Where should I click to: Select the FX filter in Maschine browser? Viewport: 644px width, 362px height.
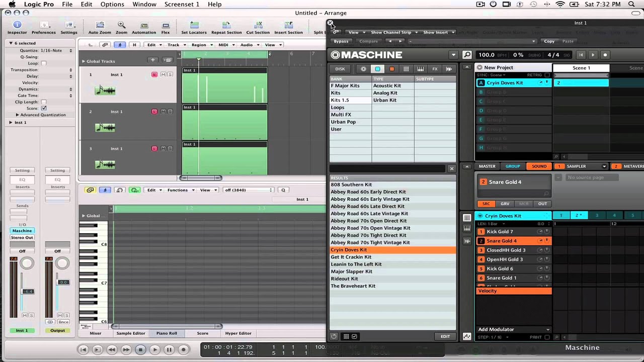pos(435,69)
